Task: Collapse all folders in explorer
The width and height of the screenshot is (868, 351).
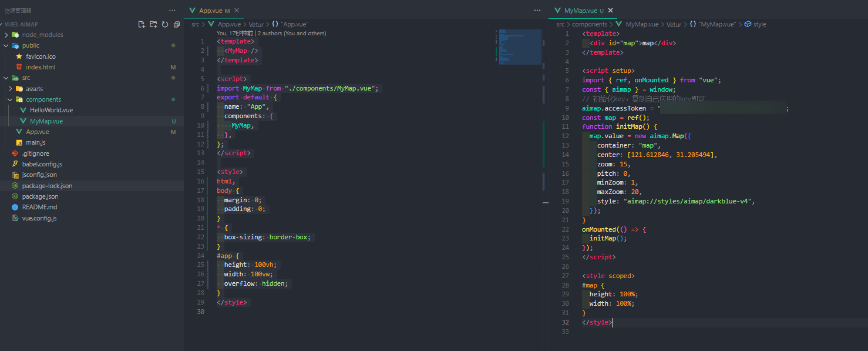Action: point(176,24)
